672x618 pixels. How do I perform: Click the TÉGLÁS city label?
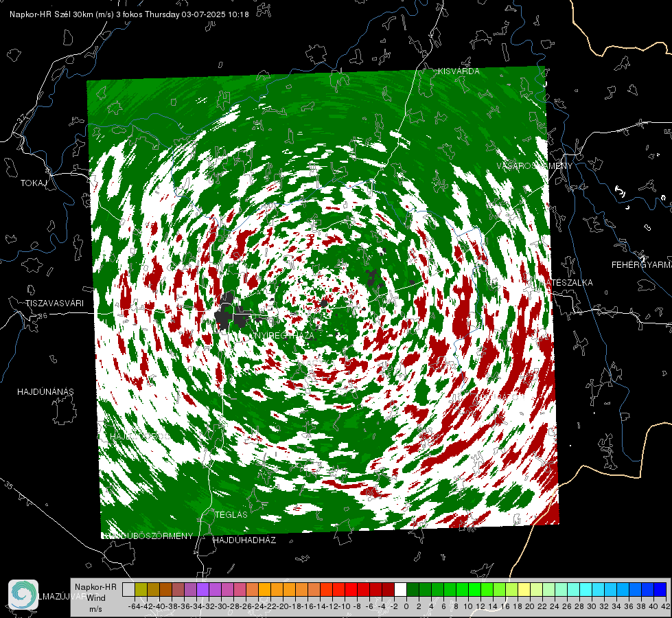tap(231, 514)
